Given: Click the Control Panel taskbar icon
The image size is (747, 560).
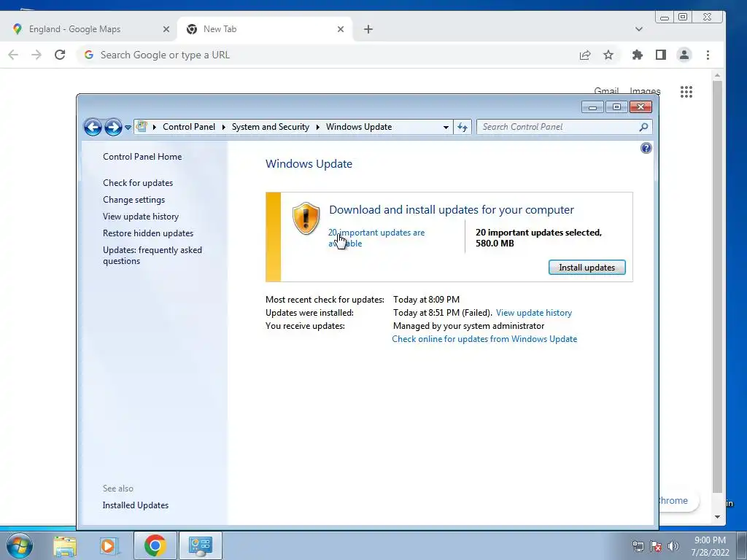Looking at the screenshot, I should 200,545.
